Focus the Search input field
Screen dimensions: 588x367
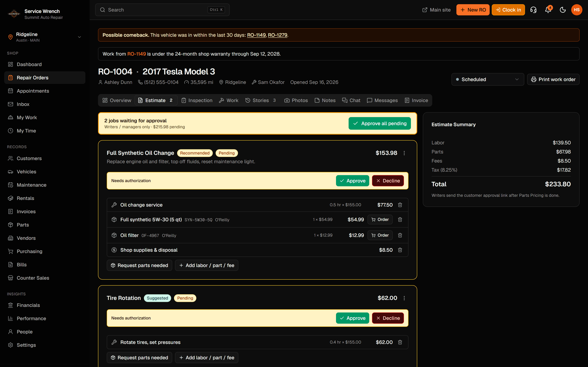click(162, 10)
